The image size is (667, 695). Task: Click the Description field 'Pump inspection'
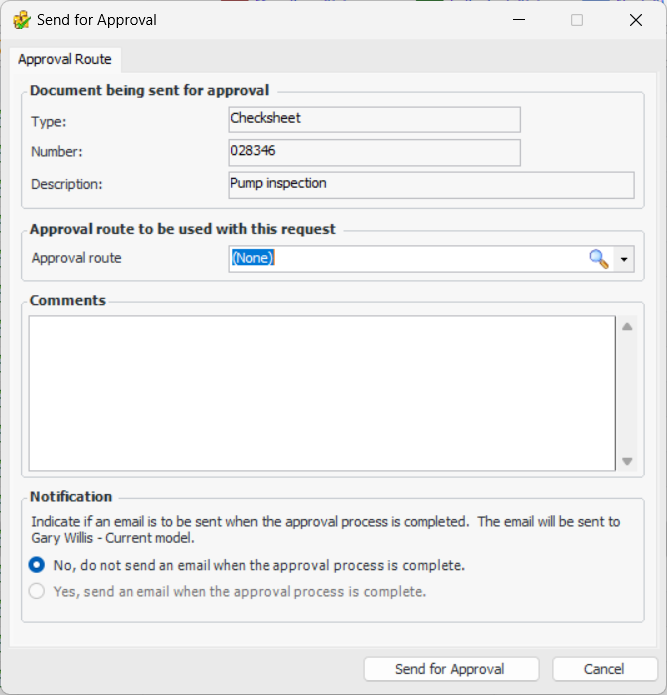(x=432, y=185)
